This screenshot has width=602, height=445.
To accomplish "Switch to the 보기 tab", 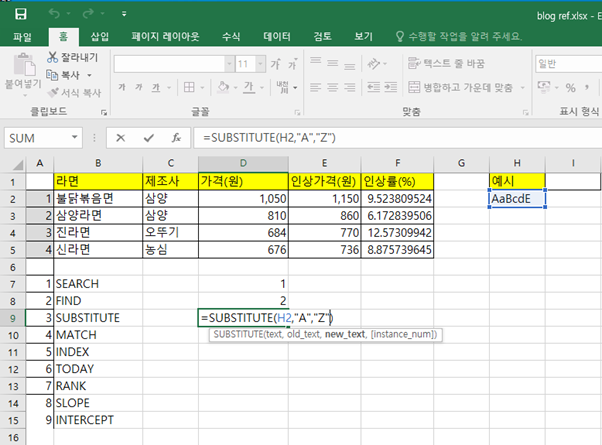I will click(363, 36).
